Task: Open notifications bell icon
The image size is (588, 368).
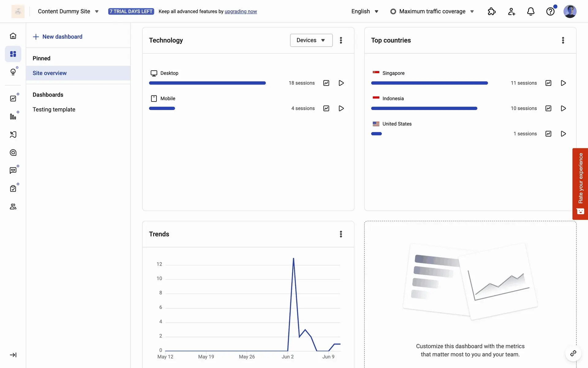Action: tap(530, 12)
